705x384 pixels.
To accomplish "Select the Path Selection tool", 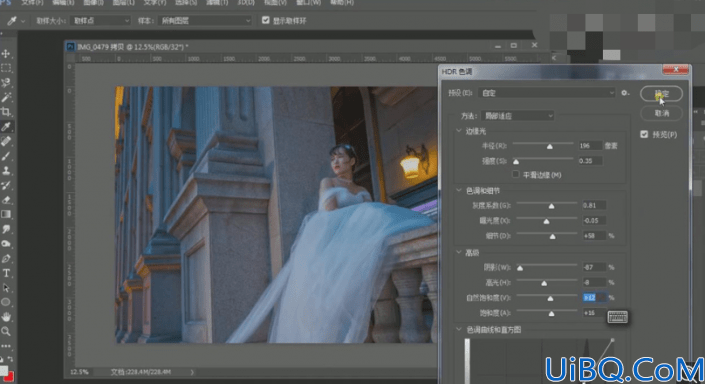I will point(6,288).
